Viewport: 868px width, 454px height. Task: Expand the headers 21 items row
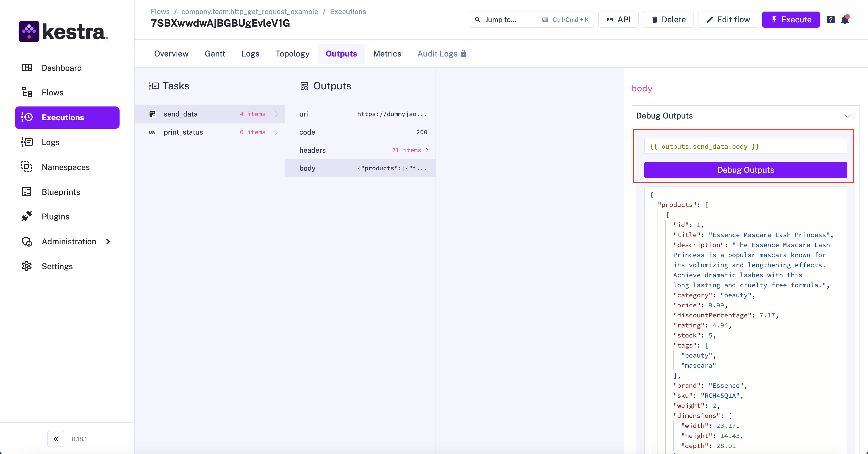tap(427, 150)
